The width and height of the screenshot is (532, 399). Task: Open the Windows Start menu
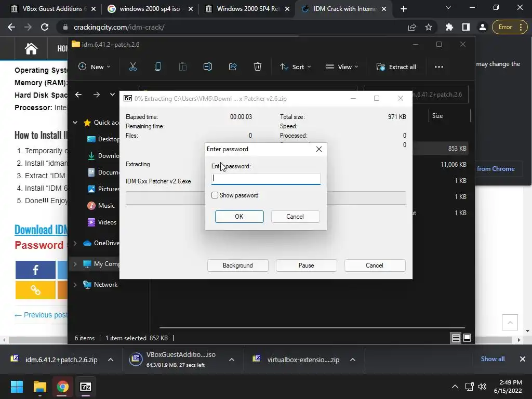[x=17, y=387]
